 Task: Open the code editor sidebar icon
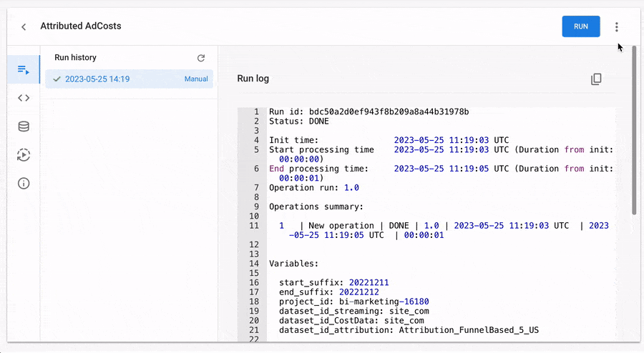pos(24,98)
